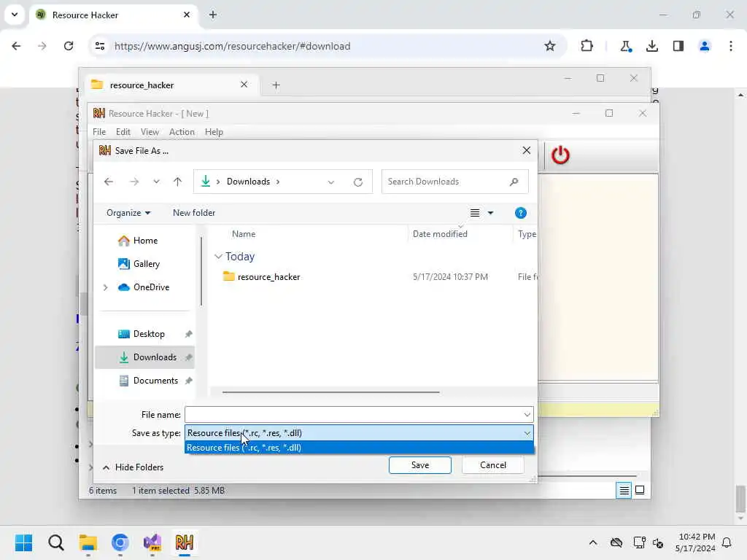747x560 pixels.
Task: Open Resource Hacker Help menu
Action: (214, 132)
